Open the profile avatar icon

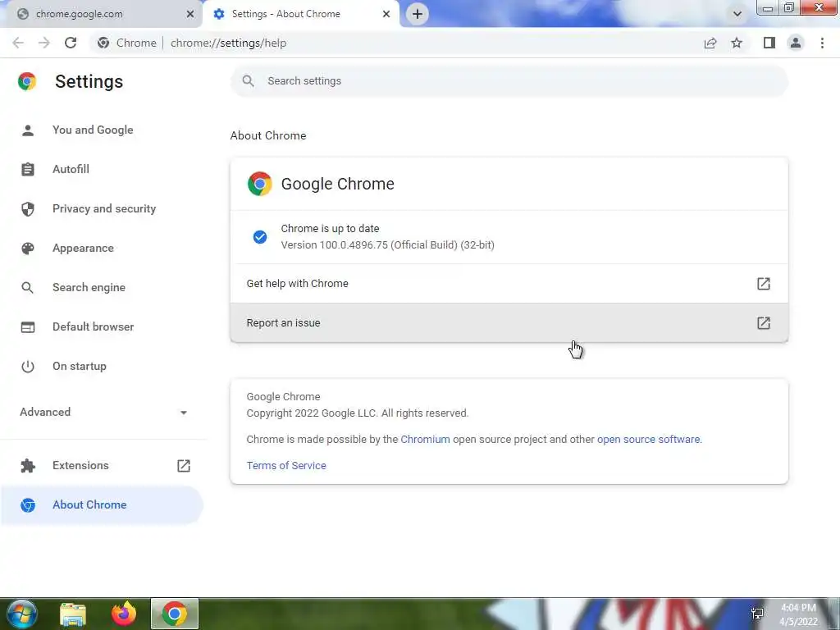(796, 43)
